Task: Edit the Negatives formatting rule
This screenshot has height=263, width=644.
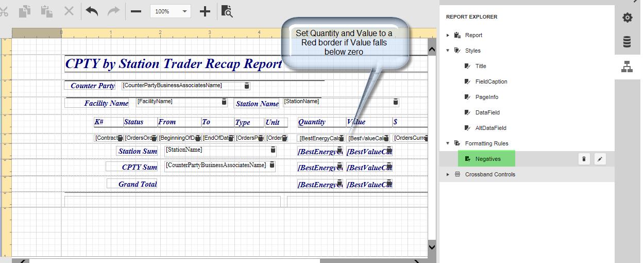Action: pyautogui.click(x=600, y=159)
